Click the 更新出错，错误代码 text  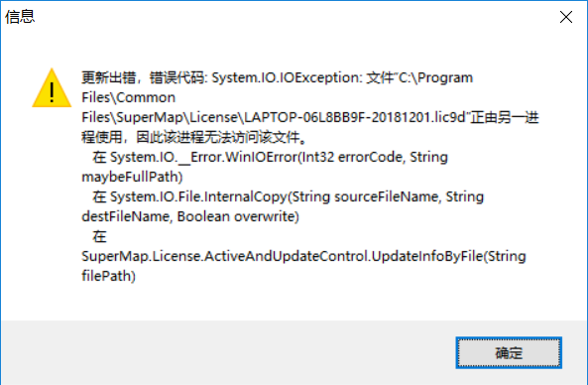144,77
